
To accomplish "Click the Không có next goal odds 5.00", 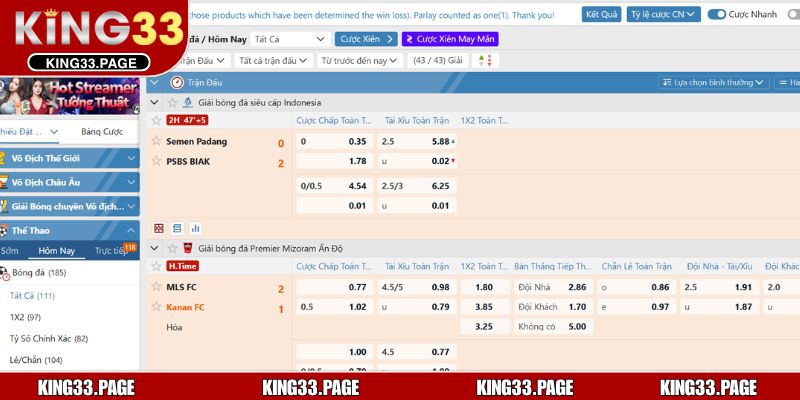I will (553, 327).
